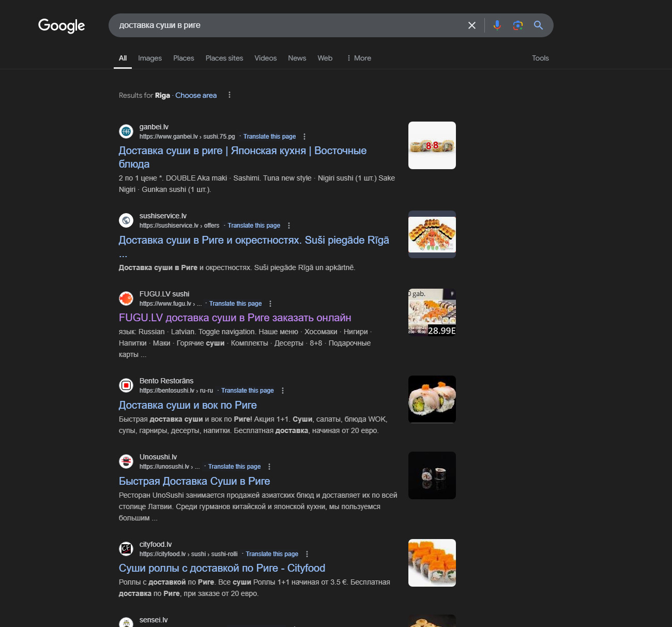
Task: Switch to the Images tab
Action: tap(150, 58)
